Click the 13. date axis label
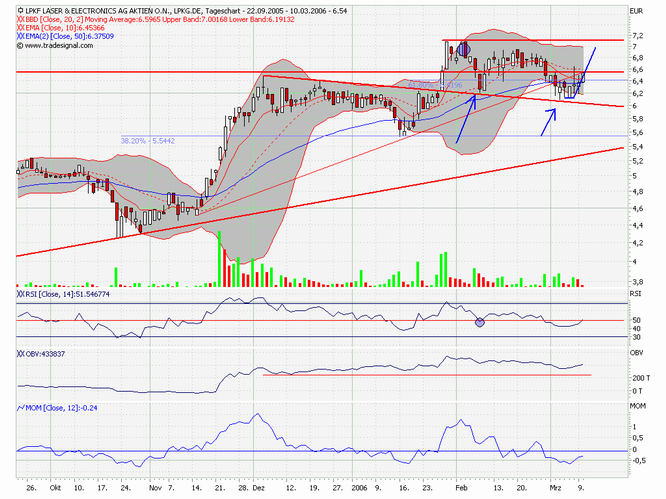Viewport: 666px width, 499px height. click(498, 488)
